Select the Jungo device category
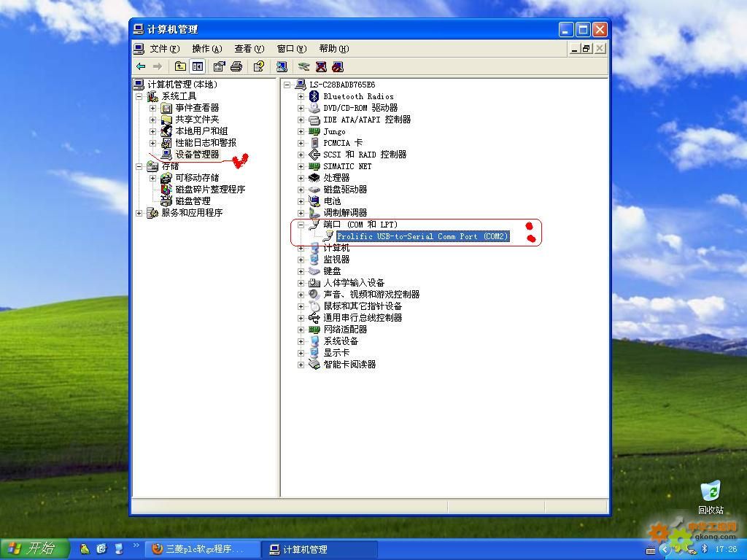Image resolution: width=747 pixels, height=560 pixels. coord(334,131)
